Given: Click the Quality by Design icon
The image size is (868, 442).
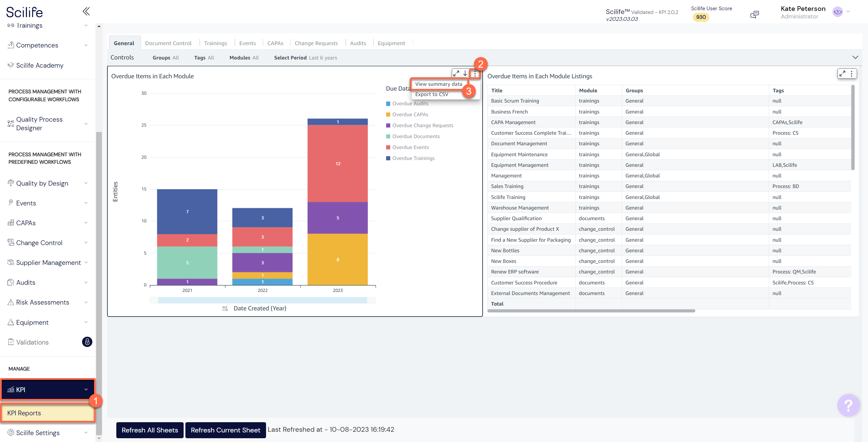Looking at the screenshot, I should (x=11, y=183).
